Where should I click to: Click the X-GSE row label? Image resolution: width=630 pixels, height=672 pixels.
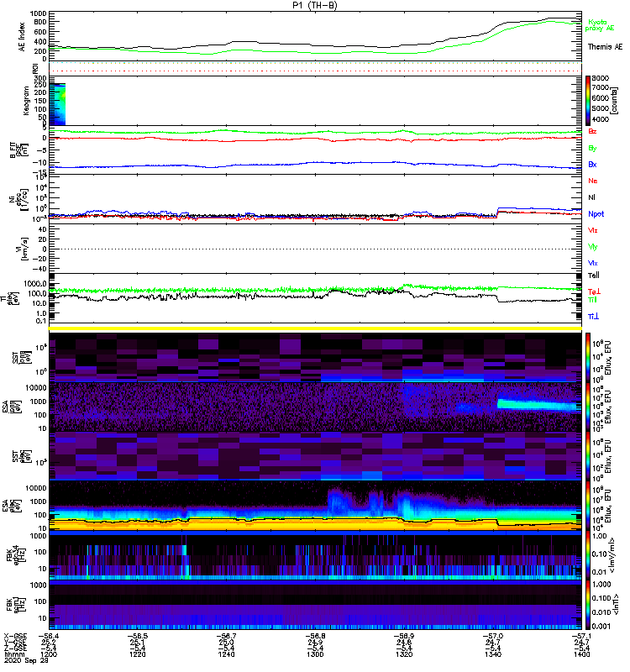[14, 636]
